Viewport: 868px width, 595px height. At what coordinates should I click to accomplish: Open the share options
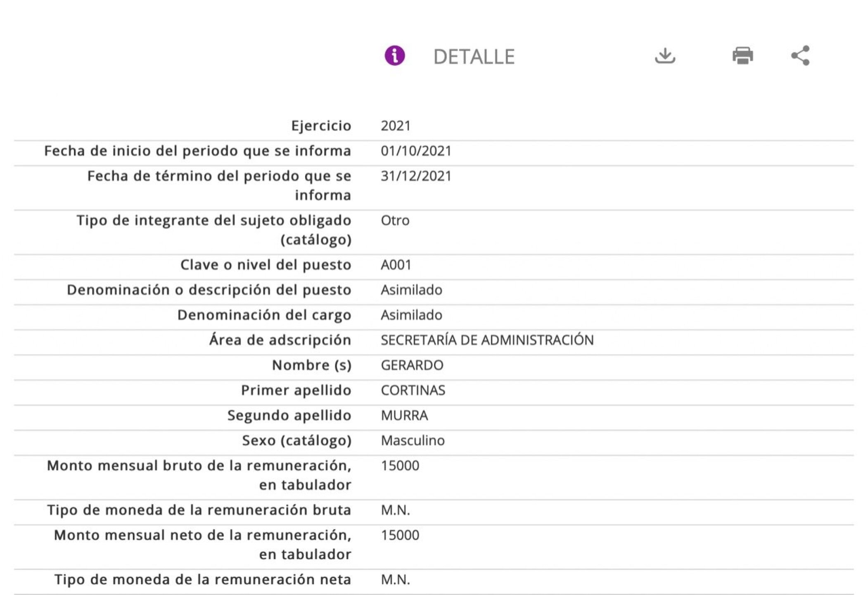click(800, 56)
